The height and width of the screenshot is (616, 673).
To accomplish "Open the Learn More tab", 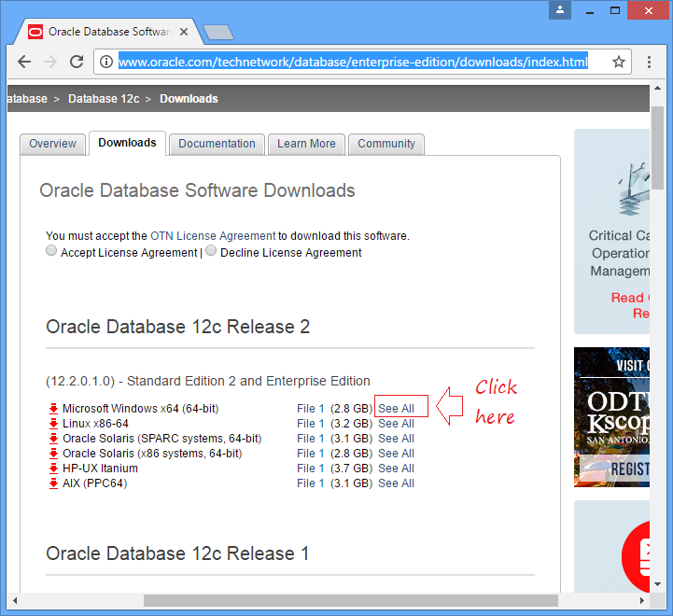I will (x=306, y=144).
